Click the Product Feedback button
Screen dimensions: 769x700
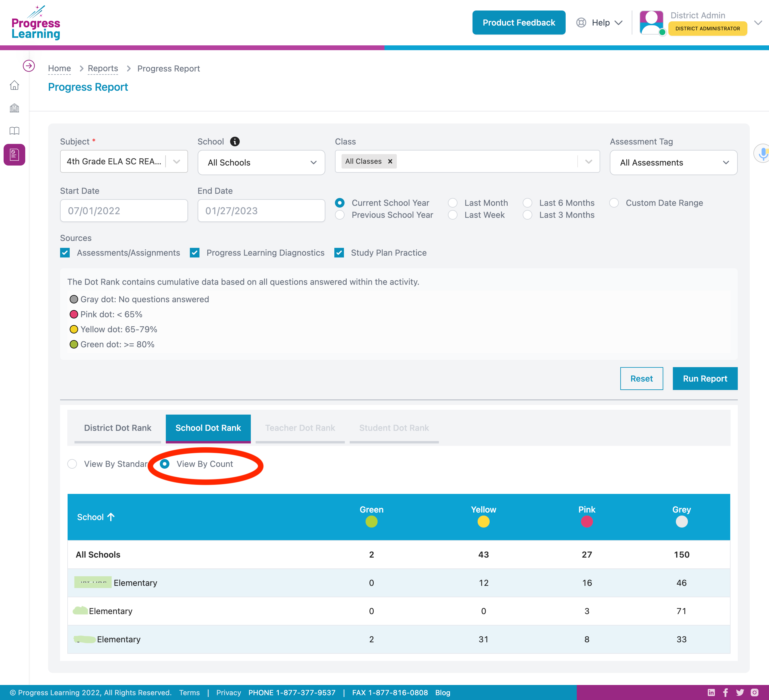coord(519,23)
